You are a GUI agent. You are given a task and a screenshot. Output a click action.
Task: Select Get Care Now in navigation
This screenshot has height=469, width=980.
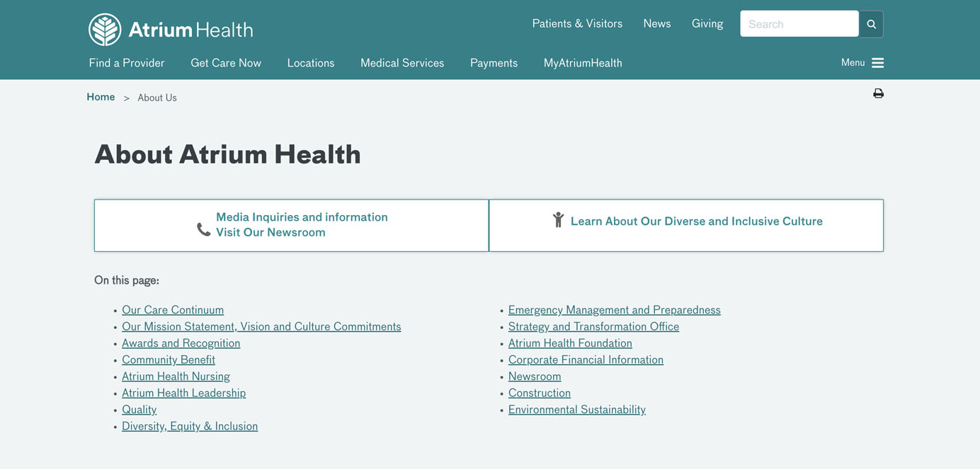[226, 63]
